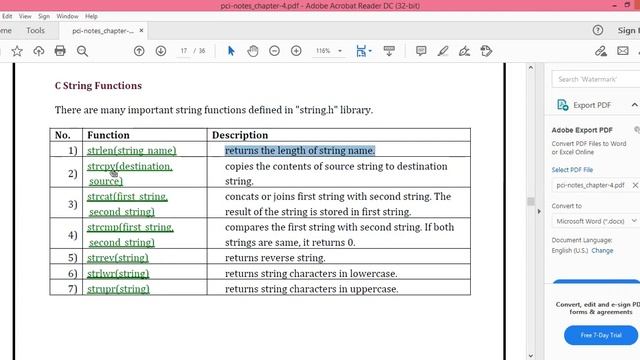Screen dimensions: 640x360
Task: Zoom in with plus icon
Action: tap(296, 51)
